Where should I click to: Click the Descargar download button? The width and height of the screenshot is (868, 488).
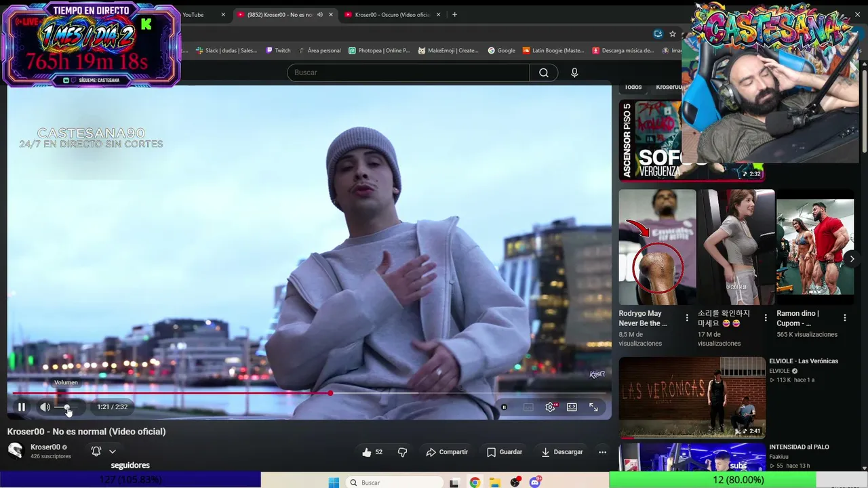click(561, 452)
